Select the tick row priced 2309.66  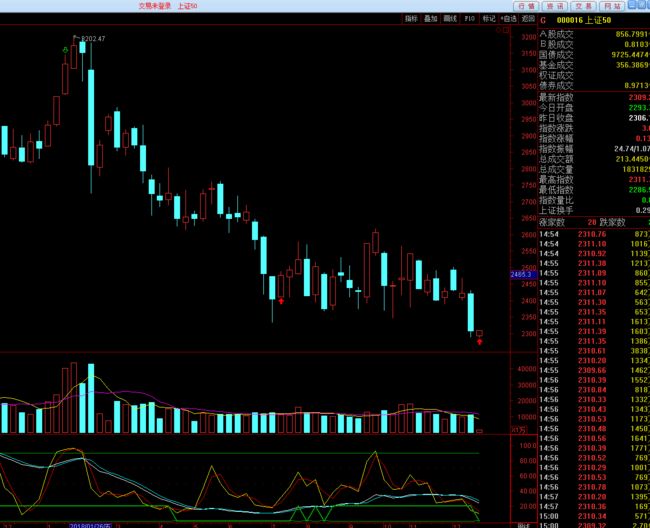(x=594, y=371)
